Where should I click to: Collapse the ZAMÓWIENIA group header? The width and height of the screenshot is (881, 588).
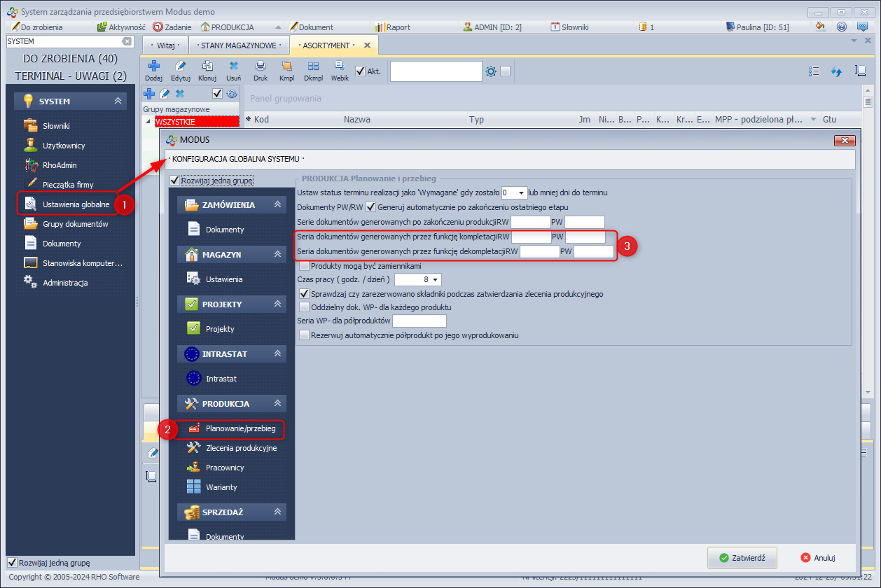(x=277, y=205)
